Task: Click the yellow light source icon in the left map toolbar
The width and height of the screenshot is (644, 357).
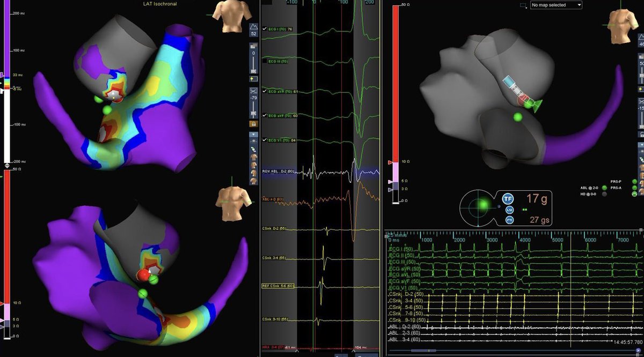Action: click(253, 79)
